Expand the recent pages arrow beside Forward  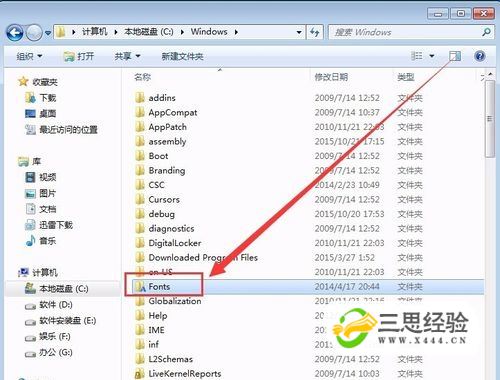[x=48, y=33]
